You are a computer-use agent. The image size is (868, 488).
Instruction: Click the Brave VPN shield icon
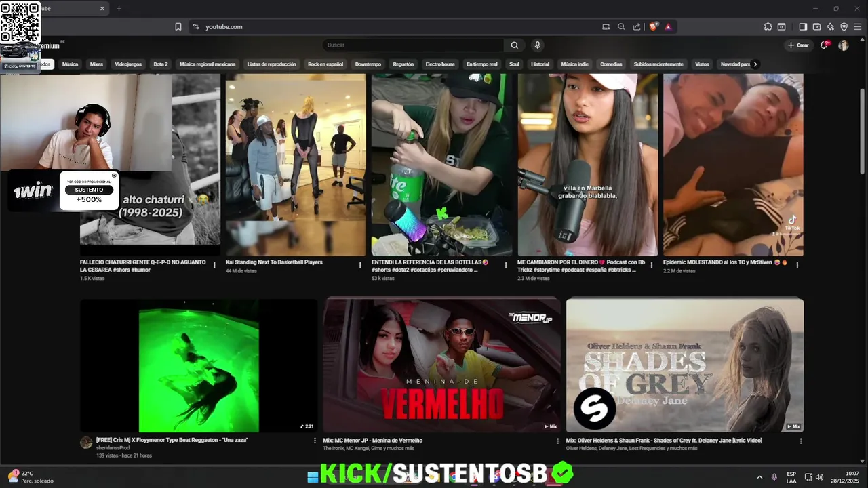pos(844,26)
